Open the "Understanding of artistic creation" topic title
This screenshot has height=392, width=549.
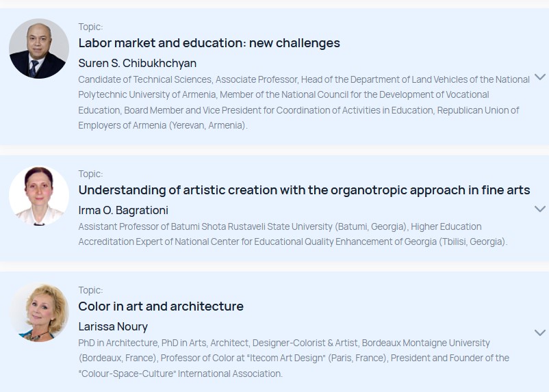tap(304, 190)
